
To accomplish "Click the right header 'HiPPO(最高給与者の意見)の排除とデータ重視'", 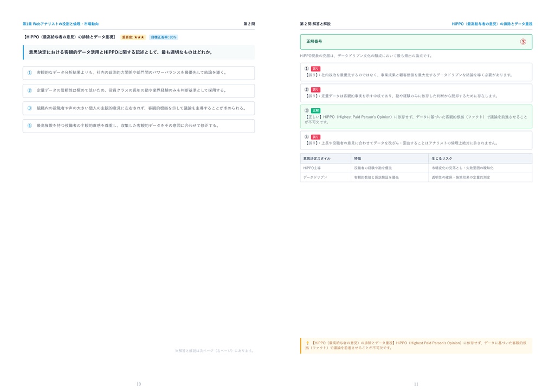I will (492, 24).
